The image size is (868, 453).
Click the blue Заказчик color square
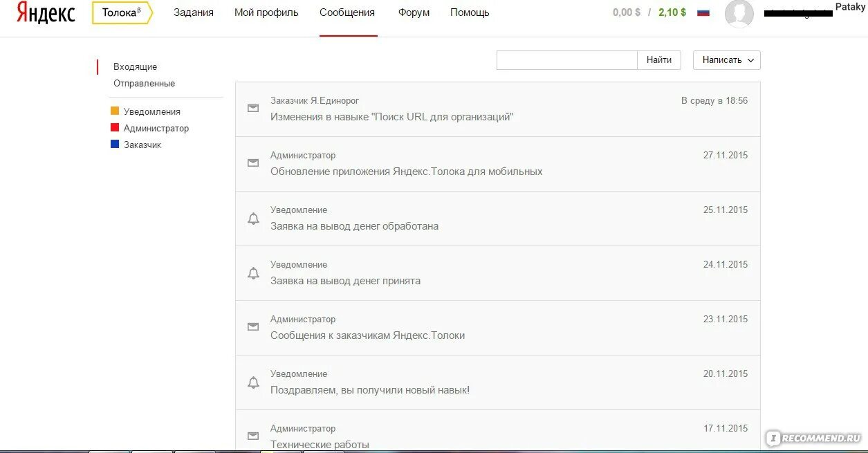click(115, 144)
